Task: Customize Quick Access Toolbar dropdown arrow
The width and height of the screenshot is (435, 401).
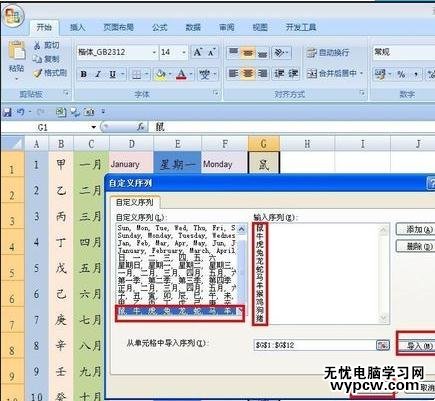Action: 103,112
